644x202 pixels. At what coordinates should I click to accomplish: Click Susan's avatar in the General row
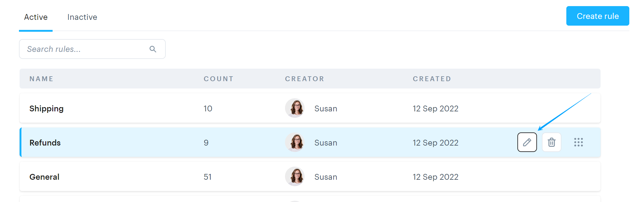(x=295, y=176)
